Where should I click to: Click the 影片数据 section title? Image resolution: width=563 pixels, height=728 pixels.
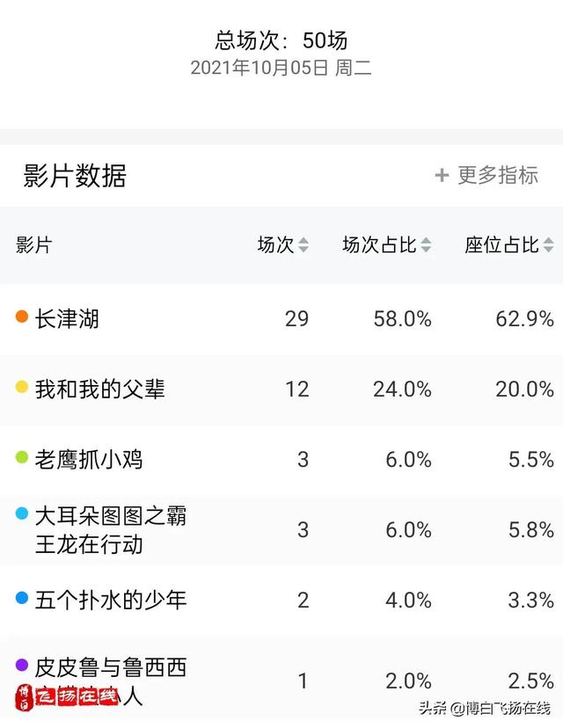click(x=75, y=176)
